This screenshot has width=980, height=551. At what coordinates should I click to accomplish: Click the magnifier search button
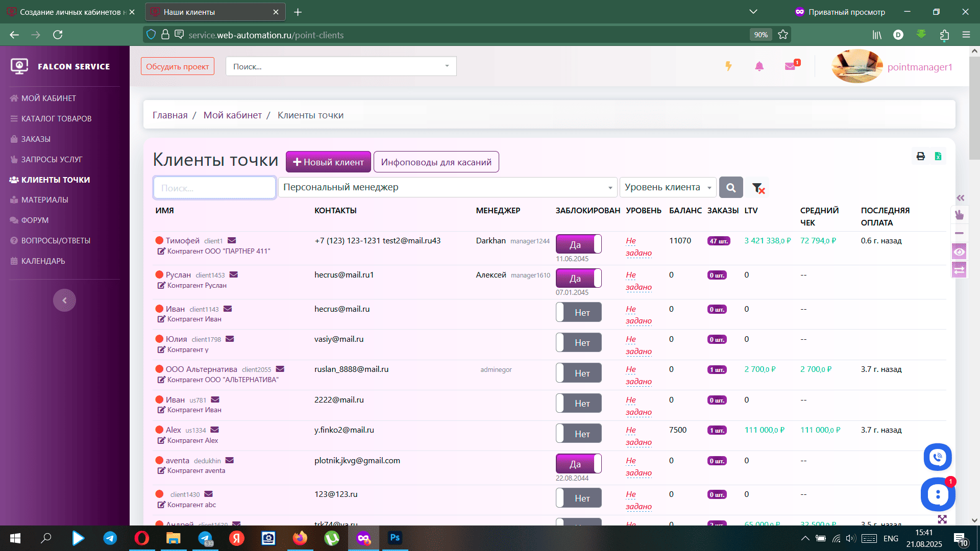coord(731,188)
